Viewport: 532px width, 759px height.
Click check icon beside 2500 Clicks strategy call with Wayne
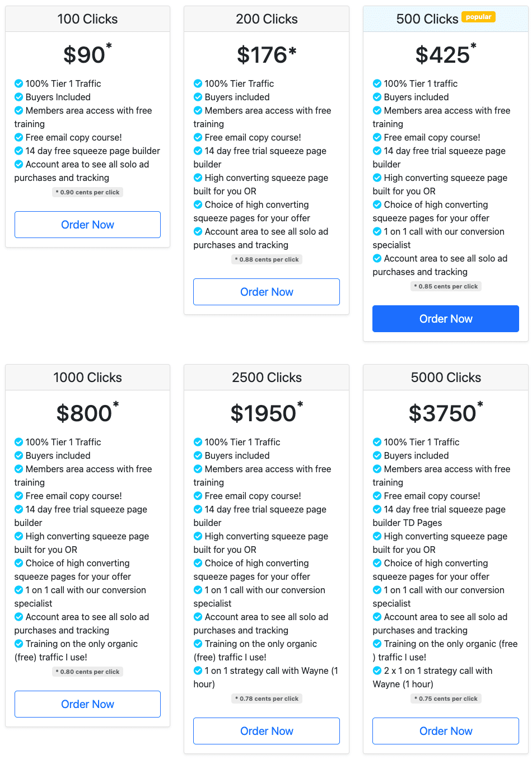click(198, 670)
